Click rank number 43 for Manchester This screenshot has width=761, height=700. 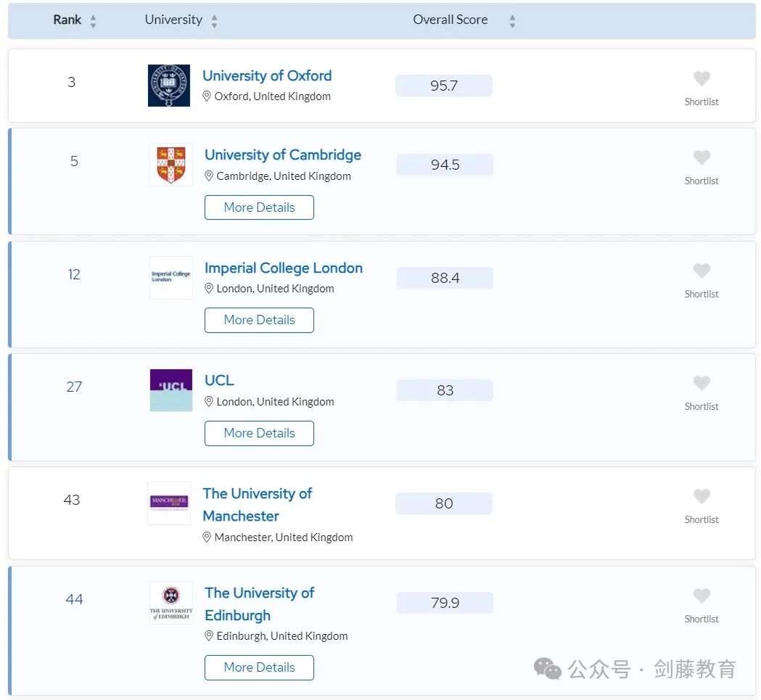click(x=72, y=500)
